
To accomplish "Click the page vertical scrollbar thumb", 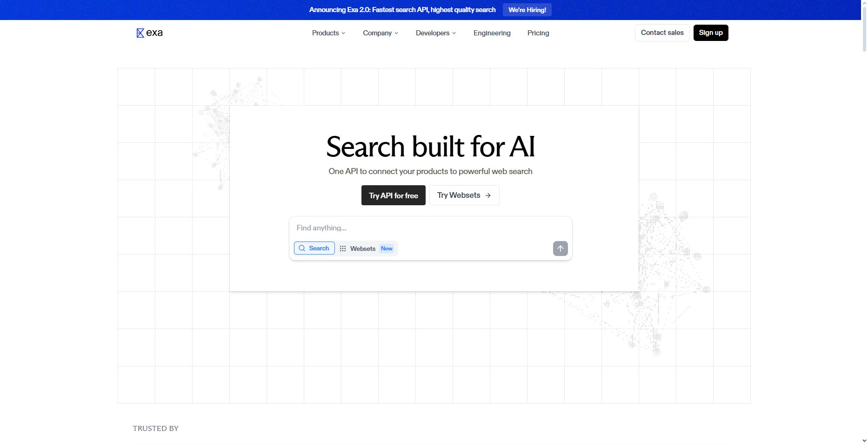I will pyautogui.click(x=864, y=29).
